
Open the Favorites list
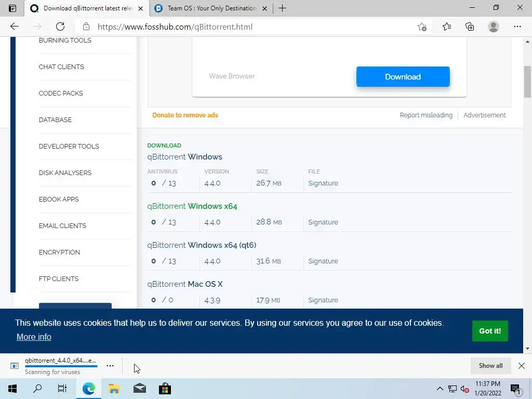pyautogui.click(x=447, y=26)
